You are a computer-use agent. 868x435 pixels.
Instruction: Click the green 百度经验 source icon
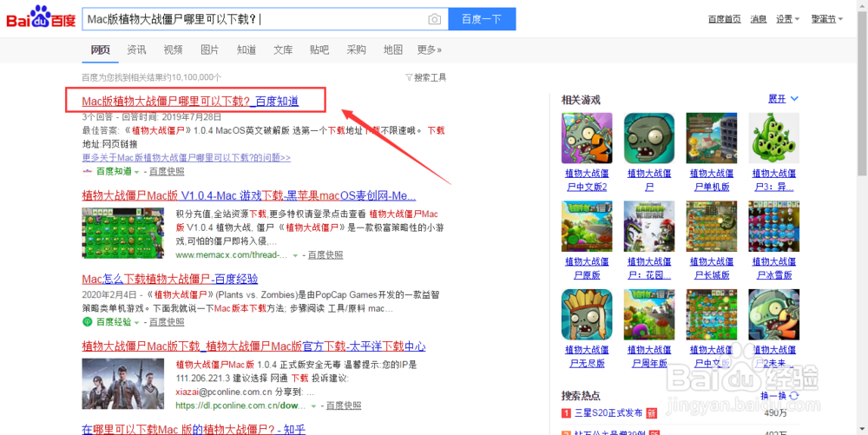tap(87, 321)
